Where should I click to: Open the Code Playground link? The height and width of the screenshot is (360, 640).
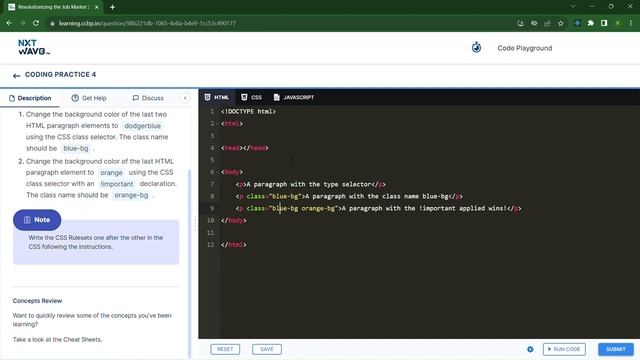click(x=524, y=48)
